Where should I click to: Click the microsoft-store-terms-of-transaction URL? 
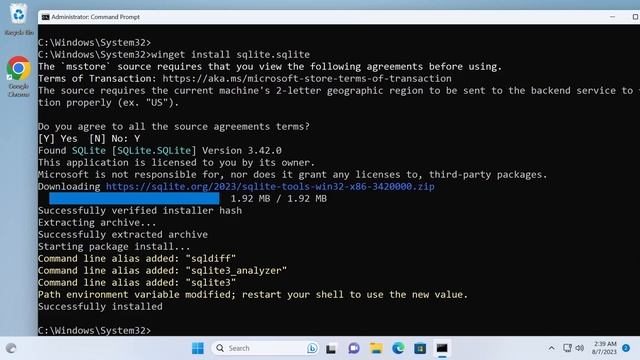(307, 78)
